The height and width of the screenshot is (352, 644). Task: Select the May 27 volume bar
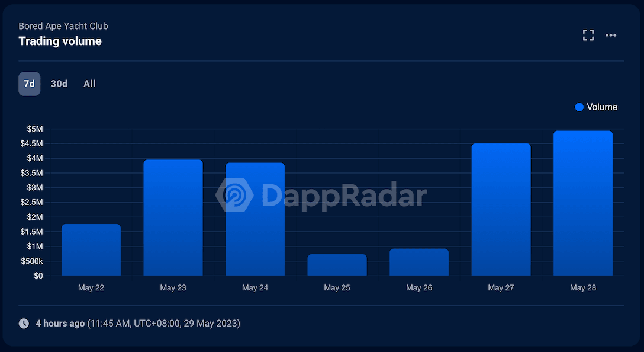point(501,209)
